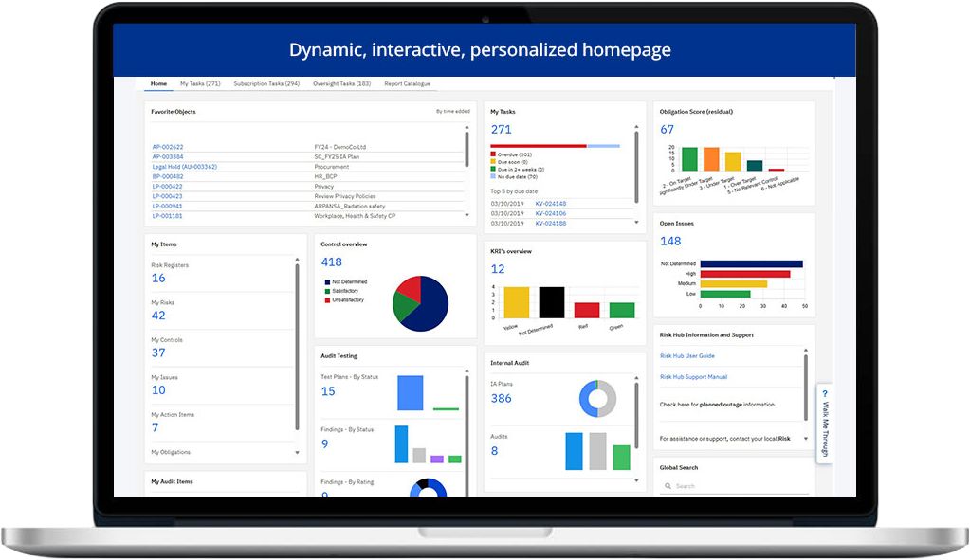The height and width of the screenshot is (560, 970).
Task: Click the Walk Me Through question mark icon
Action: coord(825,393)
